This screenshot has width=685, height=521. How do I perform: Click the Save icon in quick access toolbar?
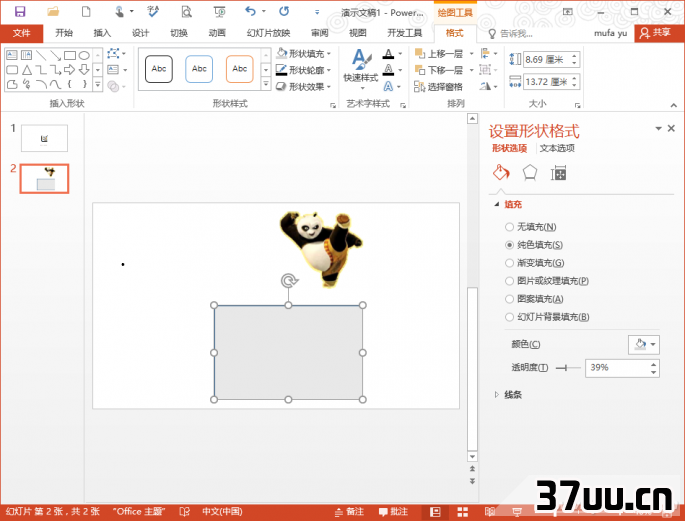[20, 12]
